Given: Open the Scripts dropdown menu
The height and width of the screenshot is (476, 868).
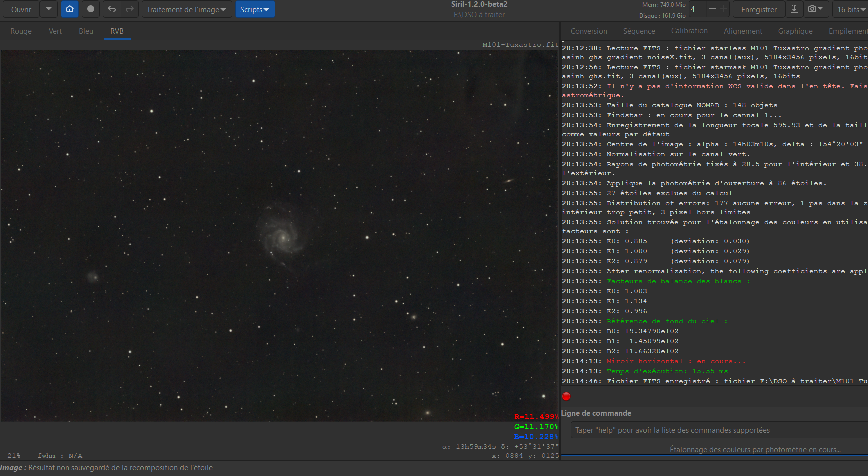Looking at the screenshot, I should point(255,9).
